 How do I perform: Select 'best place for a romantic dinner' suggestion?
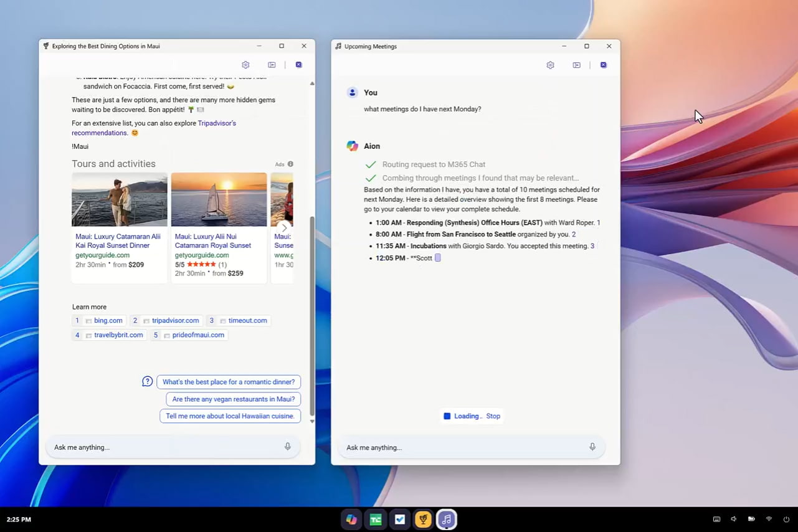pos(229,382)
